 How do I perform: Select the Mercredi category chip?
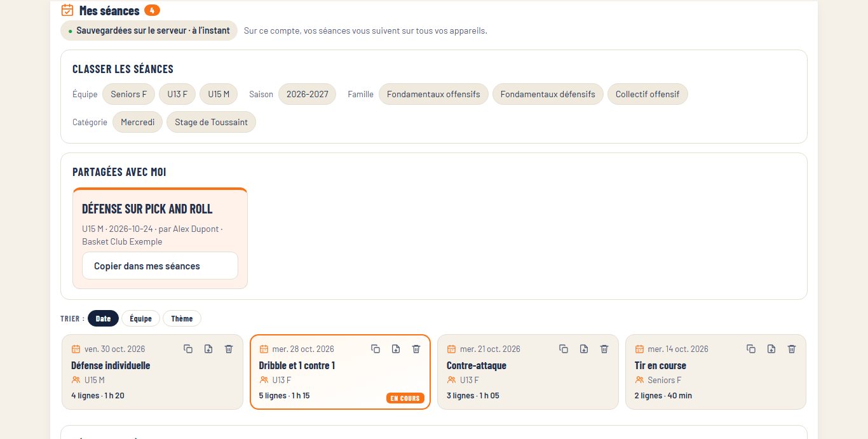coord(138,122)
